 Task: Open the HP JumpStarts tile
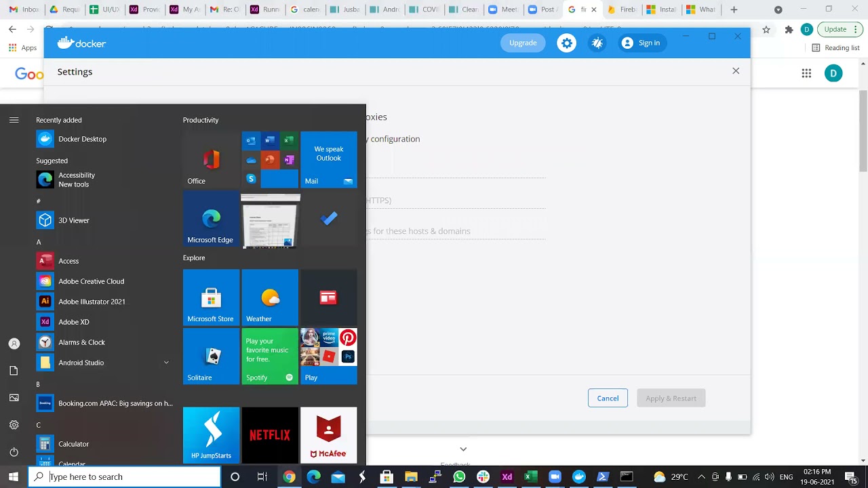[211, 435]
